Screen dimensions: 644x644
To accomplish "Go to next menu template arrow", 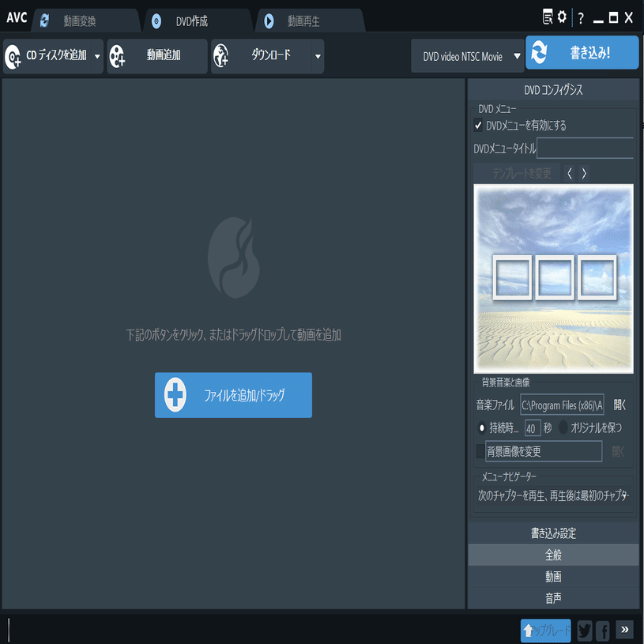I will click(584, 173).
